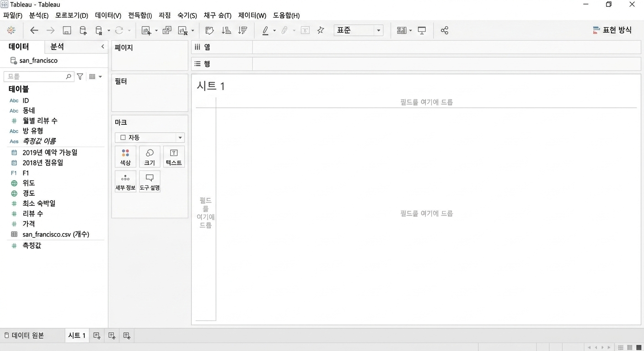Open the 표현 방식 (Show Me) panel

tap(612, 30)
